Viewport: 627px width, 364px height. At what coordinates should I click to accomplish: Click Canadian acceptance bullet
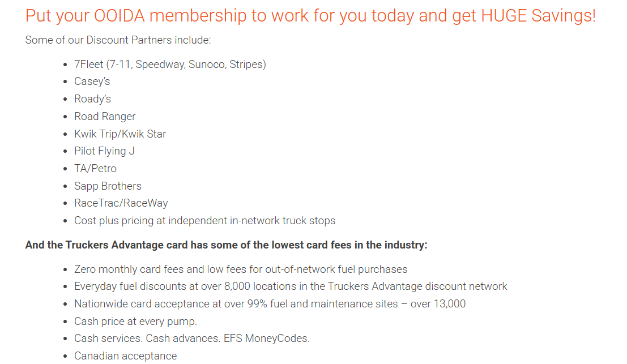pos(125,356)
